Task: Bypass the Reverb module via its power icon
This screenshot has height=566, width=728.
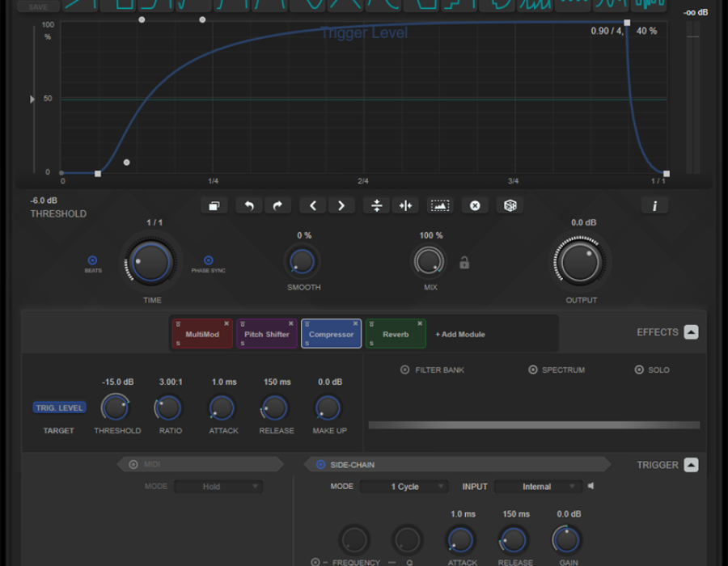Action: pyautogui.click(x=371, y=323)
